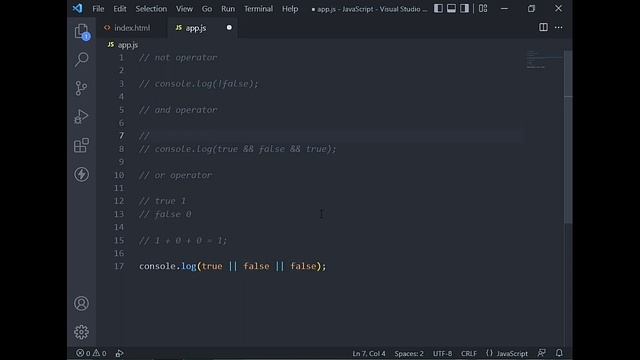Click the UTF-8 encoding status

[442, 353]
